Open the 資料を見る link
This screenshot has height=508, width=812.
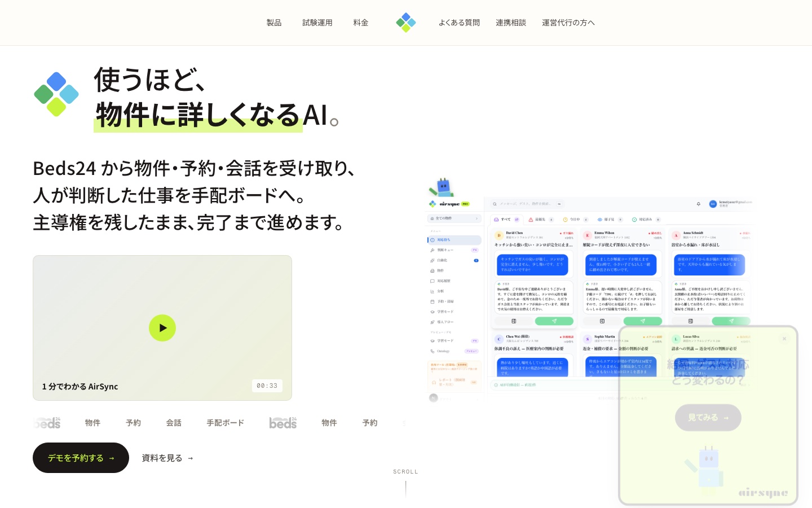pyautogui.click(x=167, y=458)
